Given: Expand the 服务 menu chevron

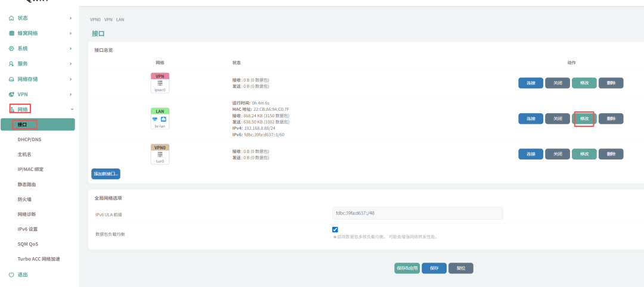Looking at the screenshot, I should point(71,64).
